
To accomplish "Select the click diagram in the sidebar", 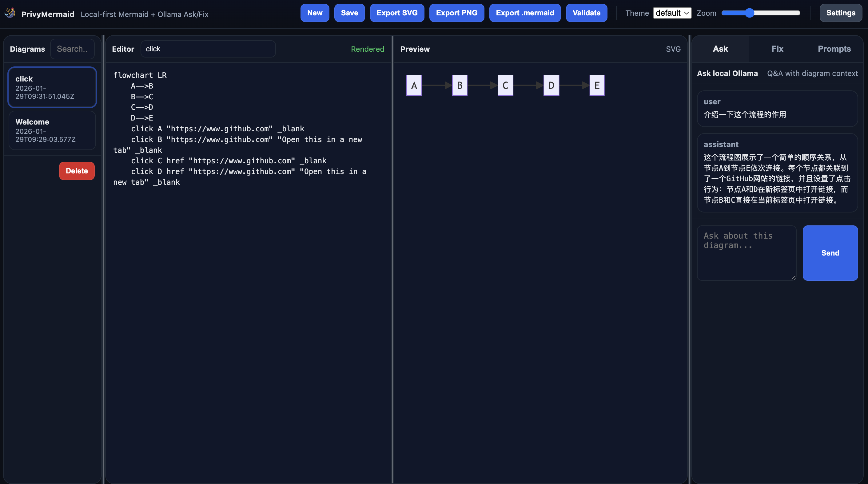I will point(52,87).
